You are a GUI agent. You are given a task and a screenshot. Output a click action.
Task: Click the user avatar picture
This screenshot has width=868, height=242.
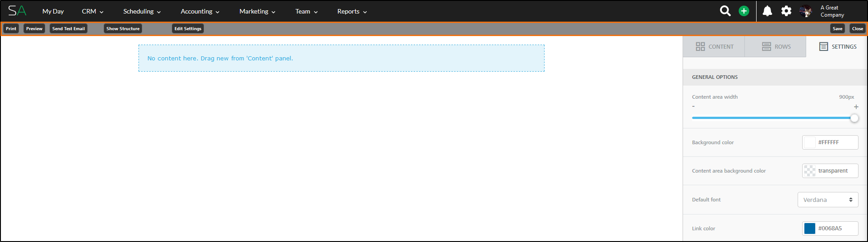click(806, 11)
